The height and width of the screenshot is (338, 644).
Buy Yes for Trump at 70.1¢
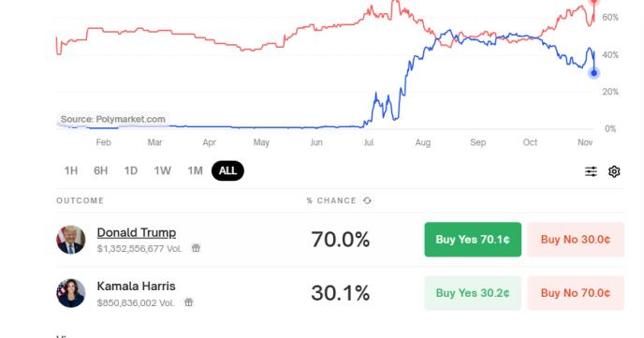[473, 240]
